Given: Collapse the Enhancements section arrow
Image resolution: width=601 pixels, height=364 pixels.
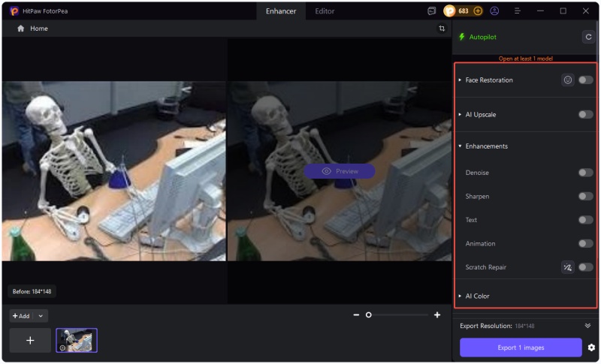Looking at the screenshot, I should coord(460,146).
